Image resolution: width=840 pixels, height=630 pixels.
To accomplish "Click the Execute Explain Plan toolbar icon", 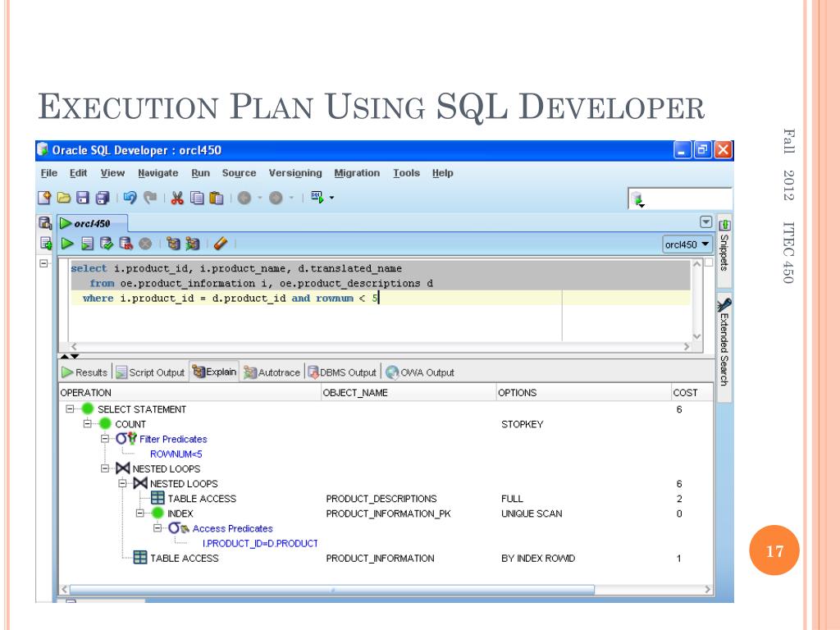I will 173,244.
